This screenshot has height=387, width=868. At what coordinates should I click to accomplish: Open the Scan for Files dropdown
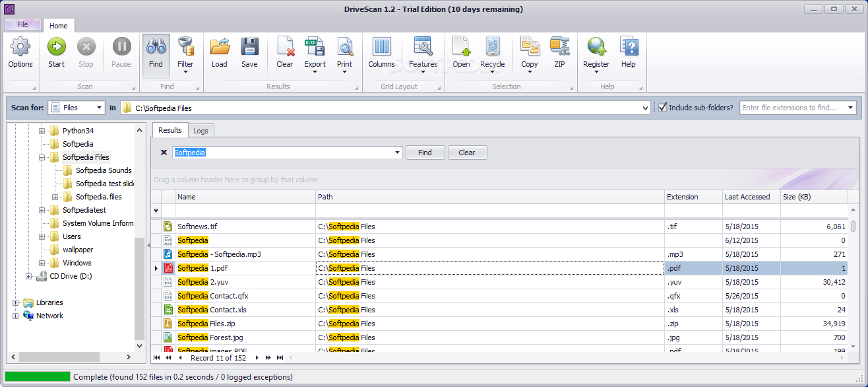tap(100, 108)
